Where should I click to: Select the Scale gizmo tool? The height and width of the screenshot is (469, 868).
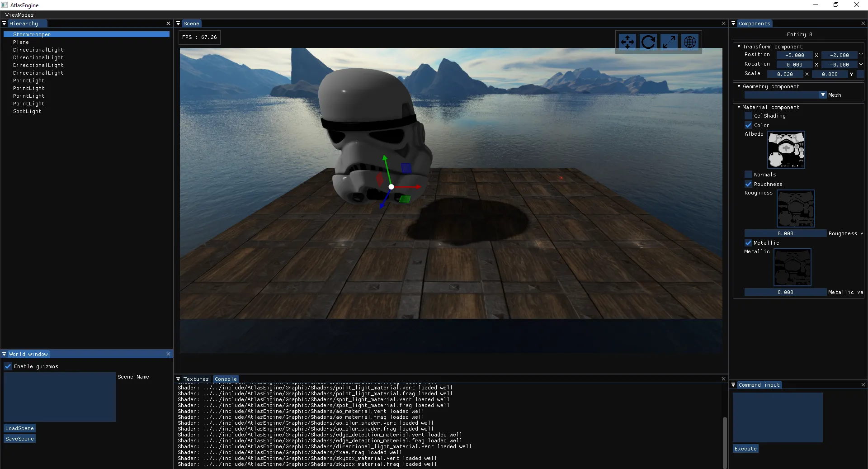point(669,42)
